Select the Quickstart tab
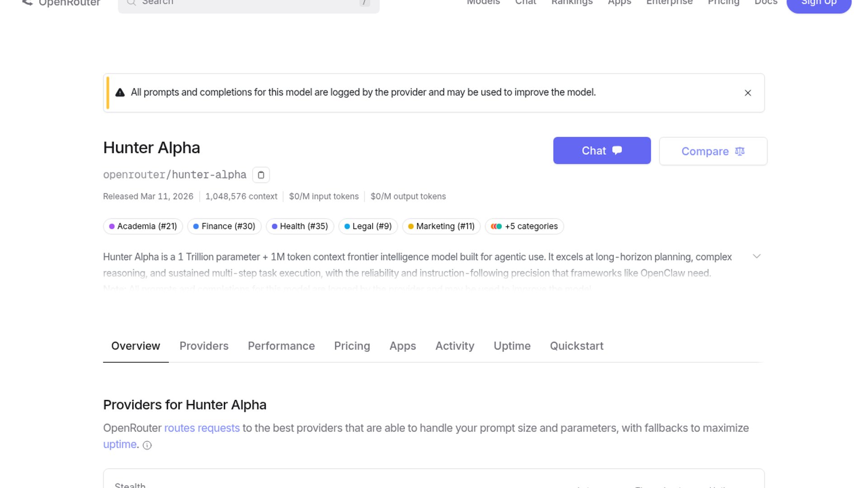 pyautogui.click(x=576, y=346)
